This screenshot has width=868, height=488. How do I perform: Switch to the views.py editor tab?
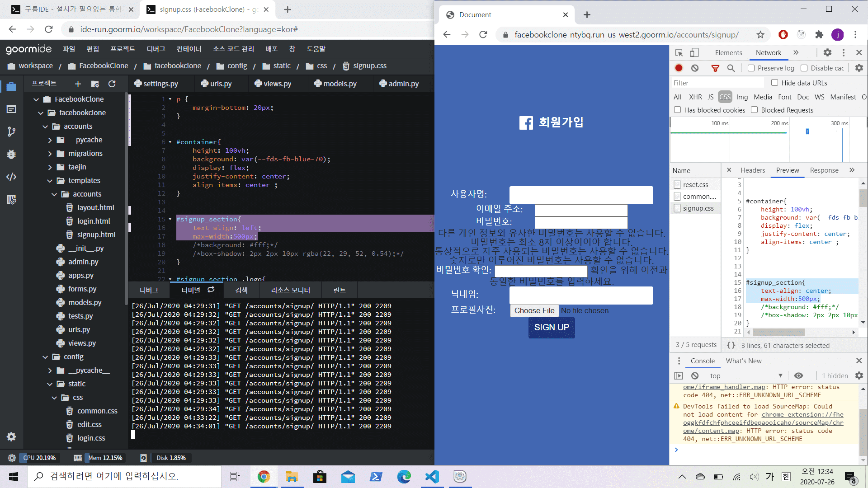[273, 84]
